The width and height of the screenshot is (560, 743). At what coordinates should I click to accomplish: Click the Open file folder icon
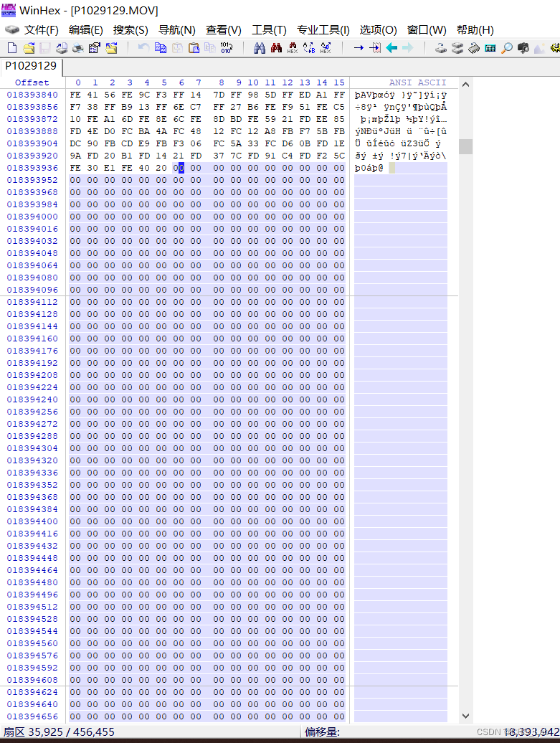(x=29, y=48)
